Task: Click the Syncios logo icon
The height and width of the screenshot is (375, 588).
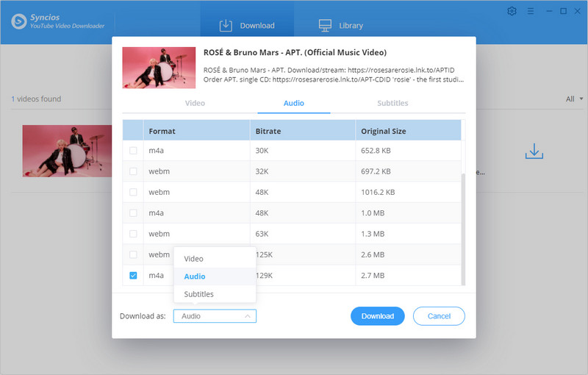Action: [19, 21]
